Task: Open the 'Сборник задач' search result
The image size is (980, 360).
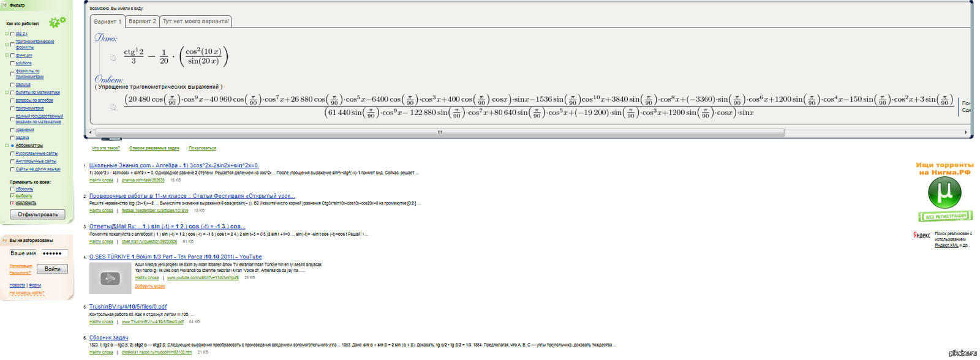Action: tap(108, 338)
